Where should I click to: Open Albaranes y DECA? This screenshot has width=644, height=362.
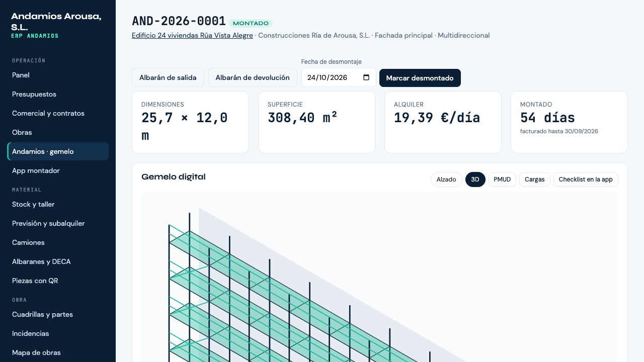pyautogui.click(x=58, y=261)
